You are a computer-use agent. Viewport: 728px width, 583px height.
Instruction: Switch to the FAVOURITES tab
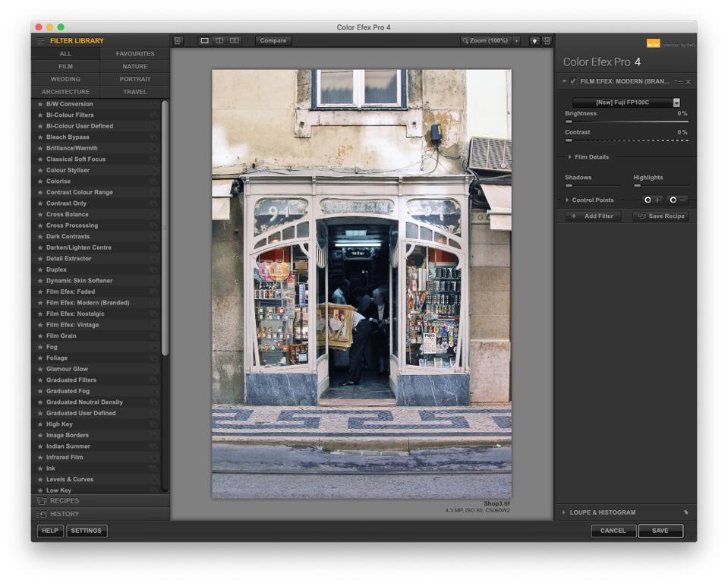pyautogui.click(x=134, y=53)
